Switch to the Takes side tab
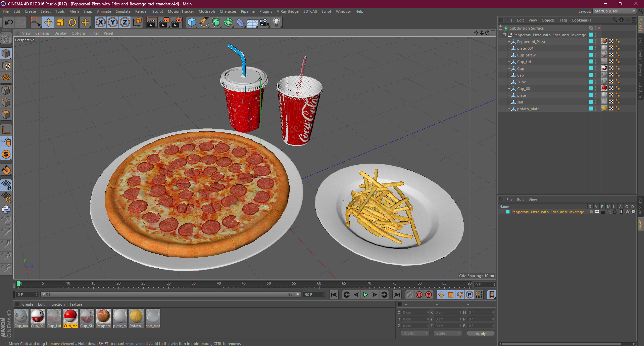The height and width of the screenshot is (346, 644). [640, 41]
